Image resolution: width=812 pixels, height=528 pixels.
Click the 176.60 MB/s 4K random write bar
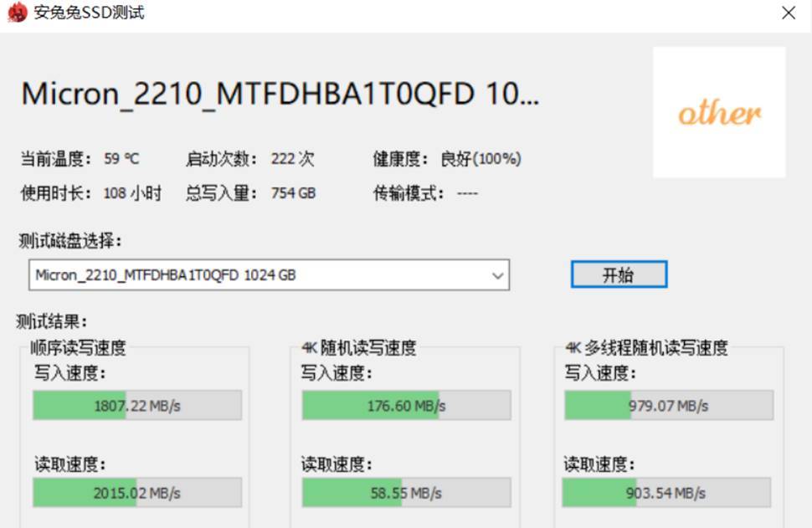(407, 405)
